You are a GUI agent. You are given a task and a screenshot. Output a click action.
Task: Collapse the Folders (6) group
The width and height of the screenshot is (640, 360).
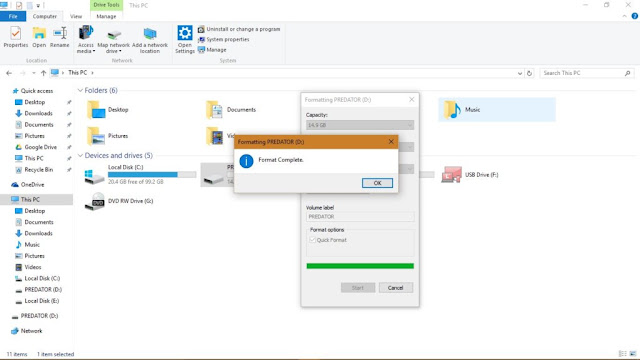(x=80, y=90)
